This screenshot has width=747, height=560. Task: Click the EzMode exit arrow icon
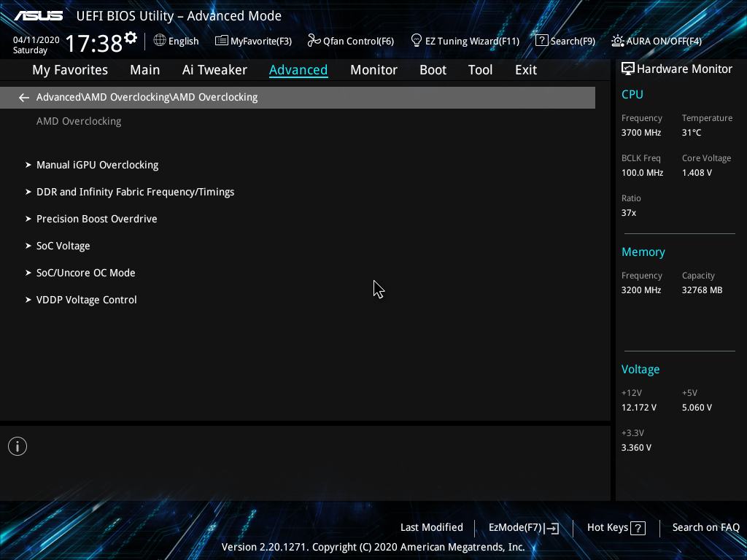551,528
